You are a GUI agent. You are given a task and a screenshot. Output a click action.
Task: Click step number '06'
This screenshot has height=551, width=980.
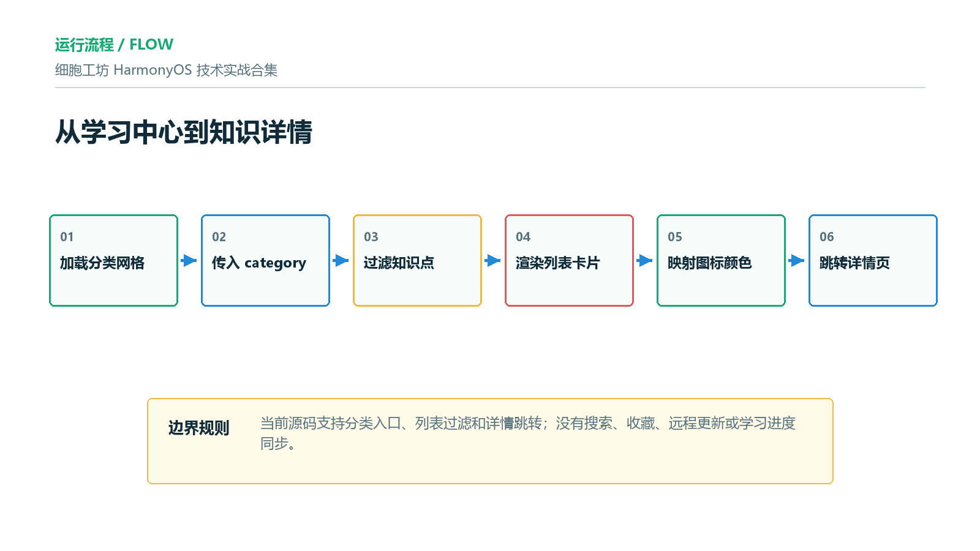tap(826, 237)
